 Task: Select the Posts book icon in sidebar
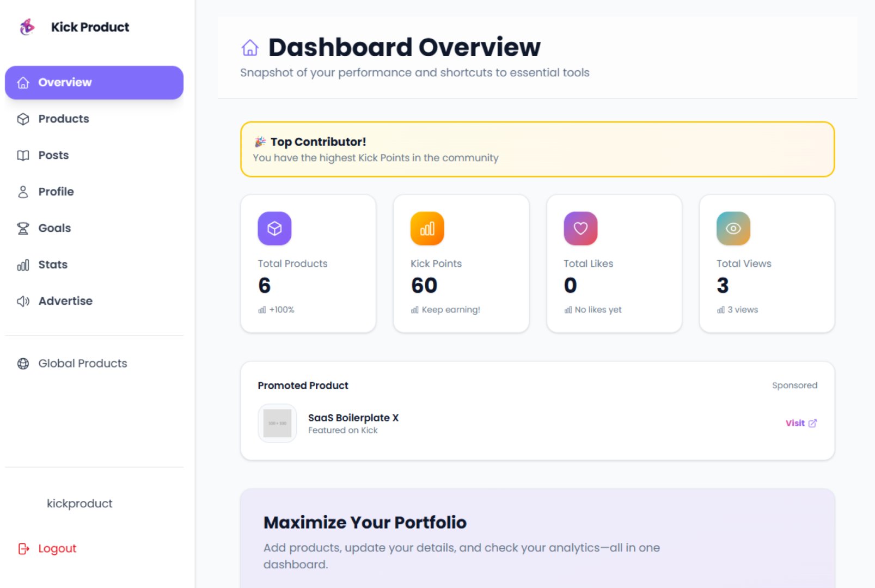23,155
